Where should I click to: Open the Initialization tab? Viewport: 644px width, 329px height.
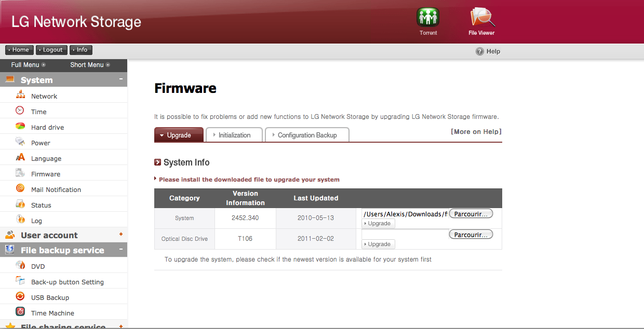coord(234,135)
